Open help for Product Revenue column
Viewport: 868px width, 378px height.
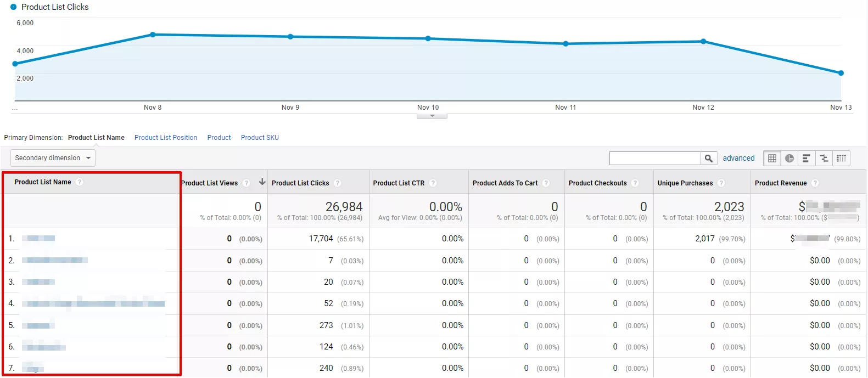tap(815, 183)
